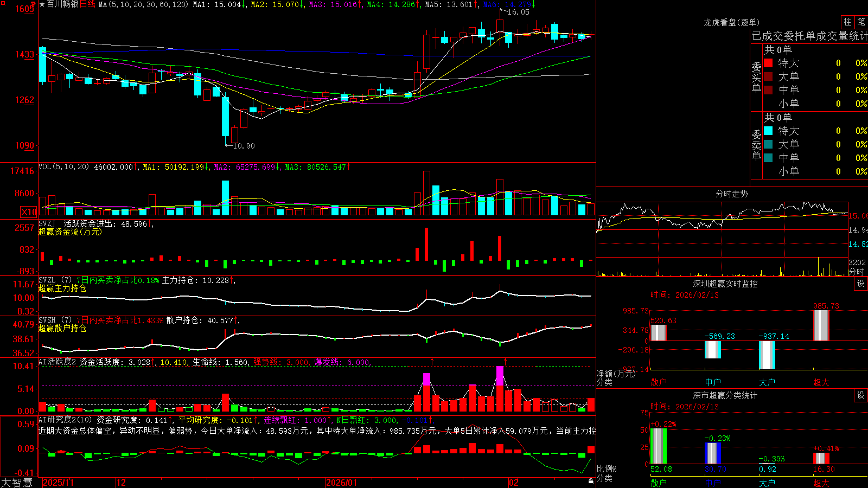Click 超赢资金流(万元) label
Viewport: 868px width, 488px height.
pos(70,232)
